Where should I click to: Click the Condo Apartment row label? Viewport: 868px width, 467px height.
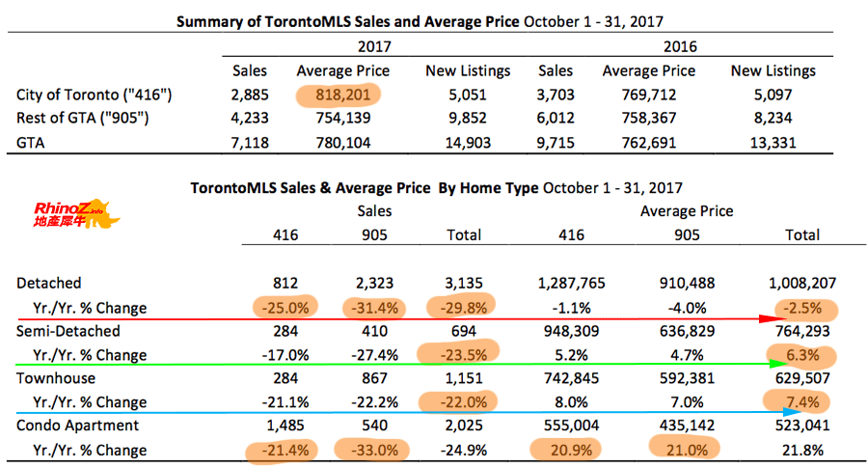tap(78, 426)
